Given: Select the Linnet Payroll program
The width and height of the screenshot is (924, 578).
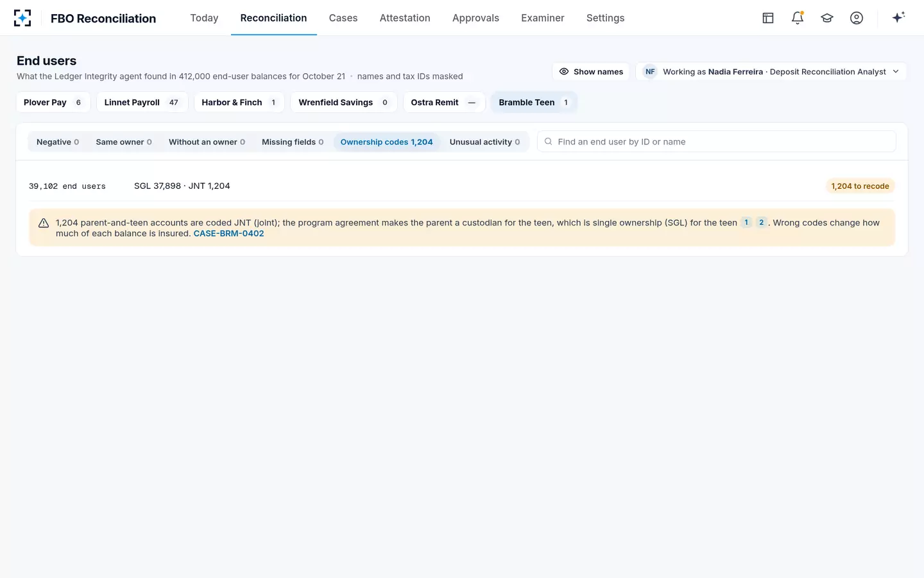Looking at the screenshot, I should click(x=142, y=102).
